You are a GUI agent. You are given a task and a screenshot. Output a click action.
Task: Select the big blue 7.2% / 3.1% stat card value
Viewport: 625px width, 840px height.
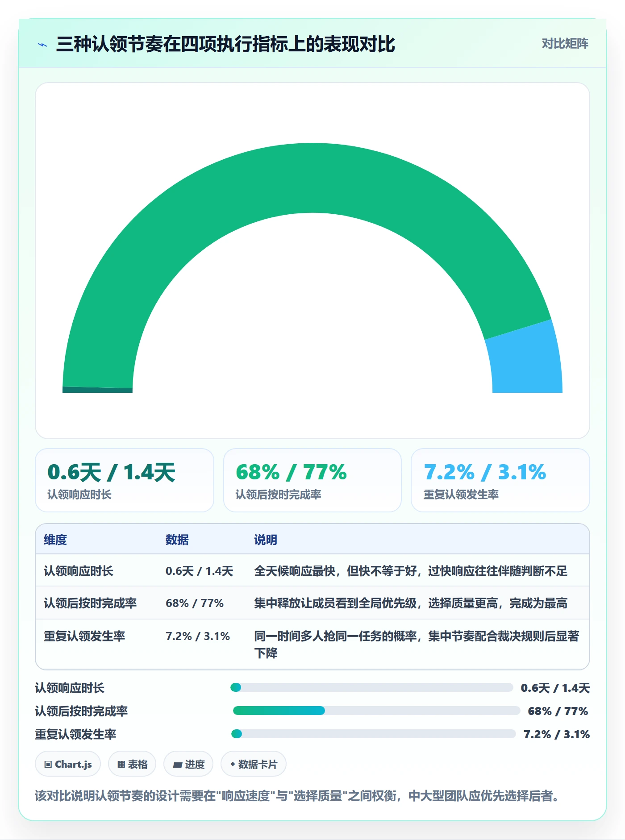pos(485,472)
